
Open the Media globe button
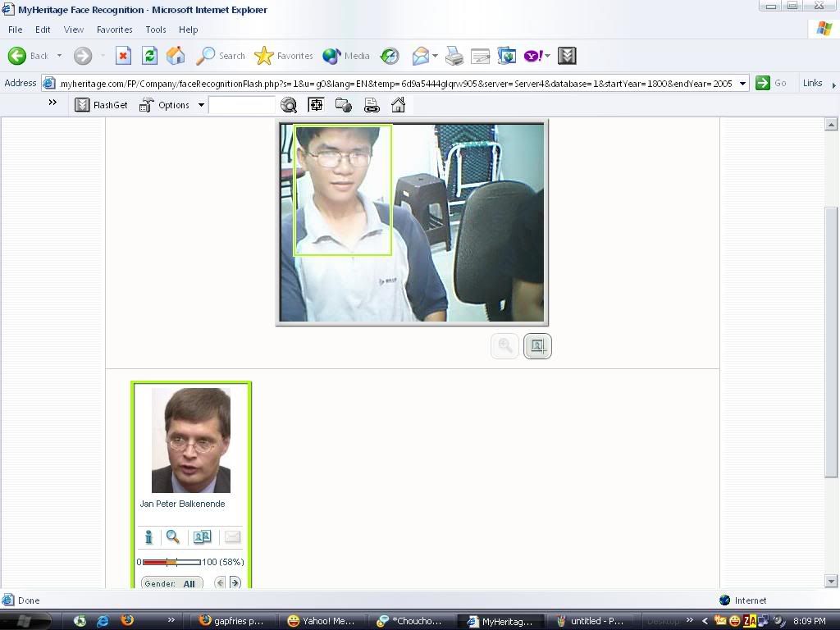click(x=346, y=56)
